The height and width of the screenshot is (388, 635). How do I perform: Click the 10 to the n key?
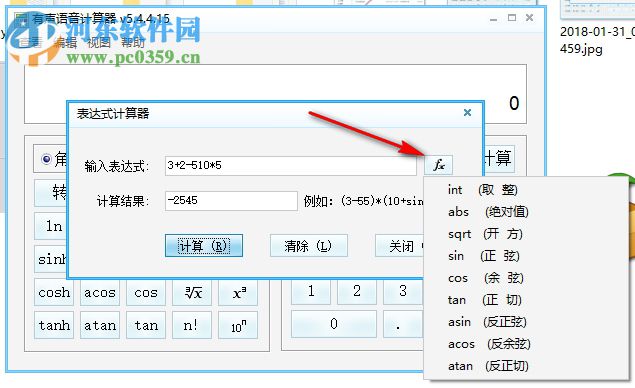238,325
